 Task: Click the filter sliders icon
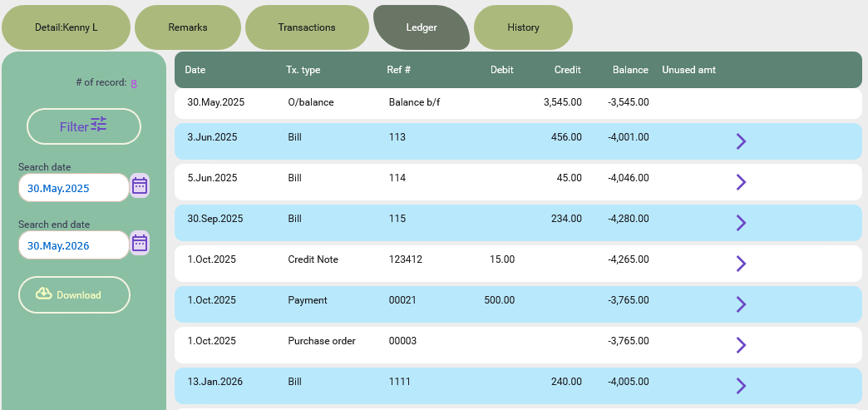click(x=99, y=125)
